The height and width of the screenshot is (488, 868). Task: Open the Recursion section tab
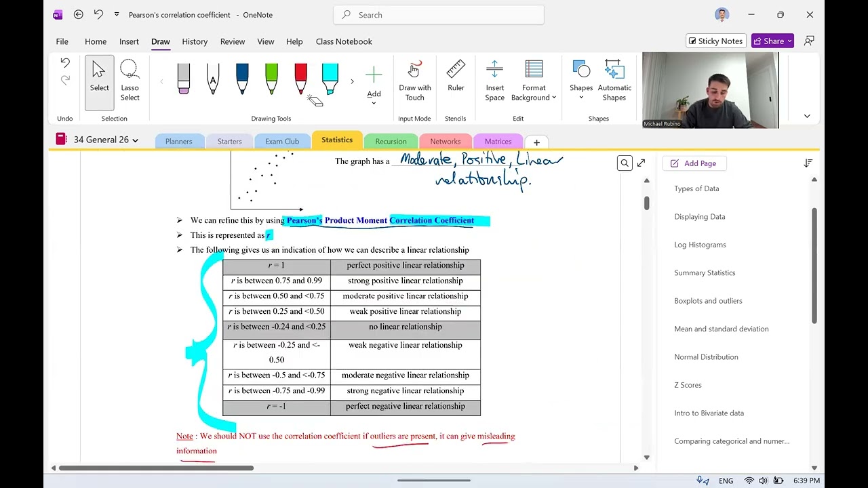[391, 142]
